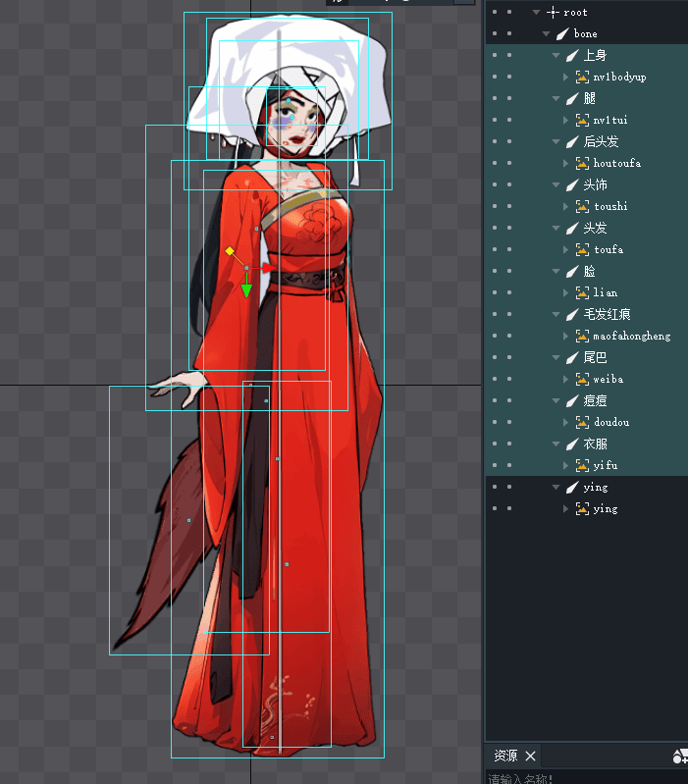Click the bone icon next to 尾巴
Image resolution: width=688 pixels, height=784 pixels.
[572, 357]
